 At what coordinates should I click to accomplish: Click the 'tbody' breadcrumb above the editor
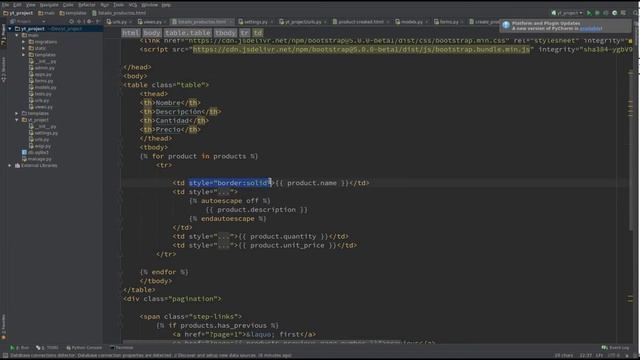[225, 33]
